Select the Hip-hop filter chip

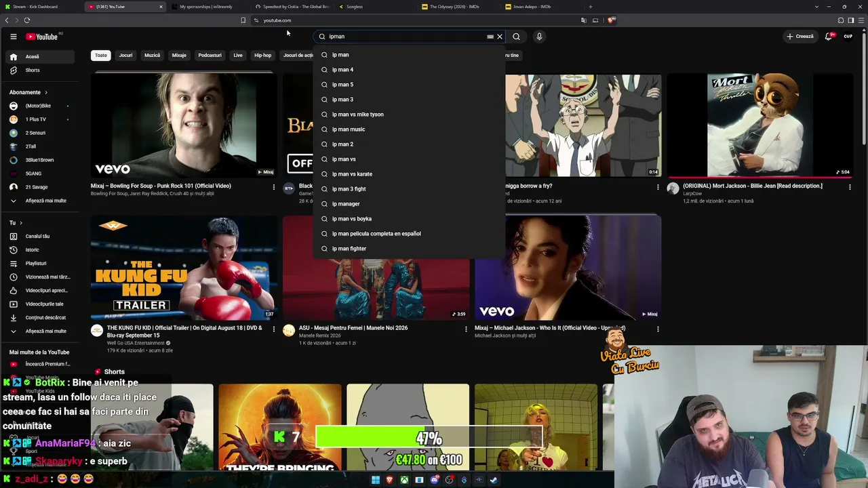pyautogui.click(x=262, y=56)
